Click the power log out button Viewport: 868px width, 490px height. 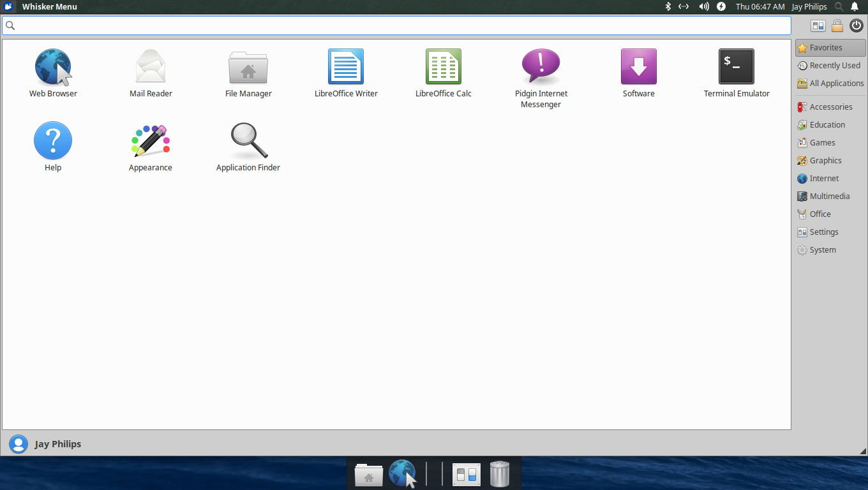pyautogui.click(x=857, y=26)
